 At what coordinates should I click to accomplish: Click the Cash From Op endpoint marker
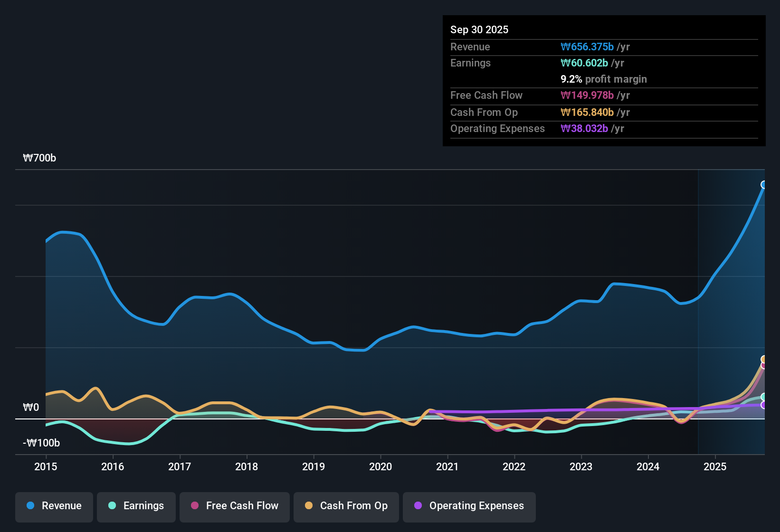[x=764, y=359]
